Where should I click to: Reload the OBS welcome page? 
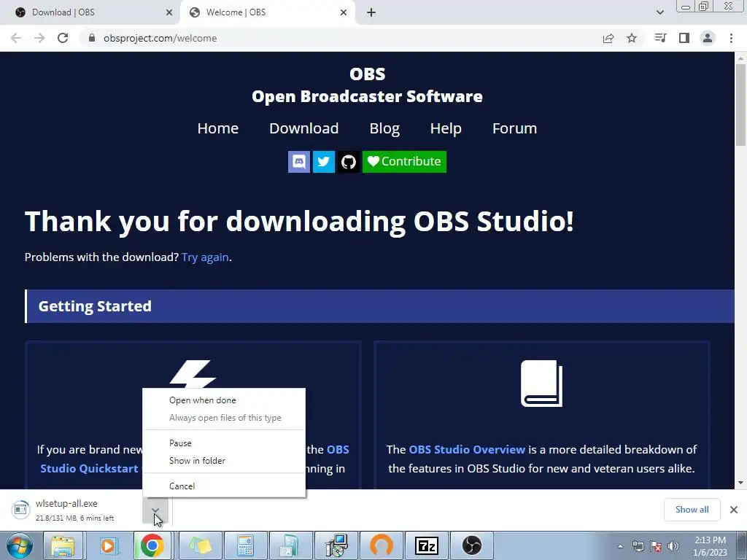click(x=63, y=38)
